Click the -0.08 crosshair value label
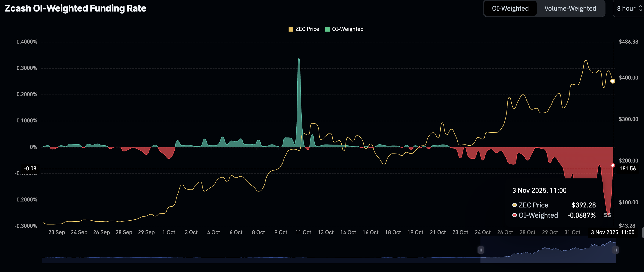Screen dimensions: 644x272 [30, 169]
